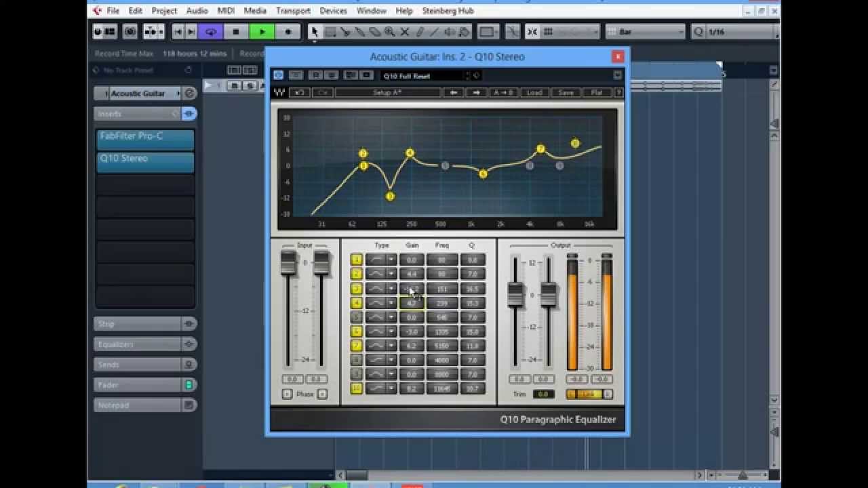Click the Edit Channel Settings 'e' icon

tap(190, 94)
